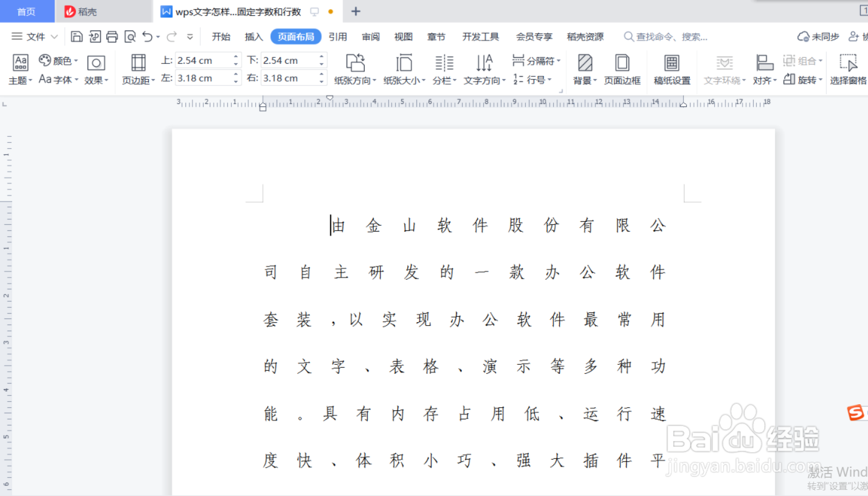Click the Sogou input method icon
This screenshot has width=868, height=496.
pyautogui.click(x=855, y=413)
